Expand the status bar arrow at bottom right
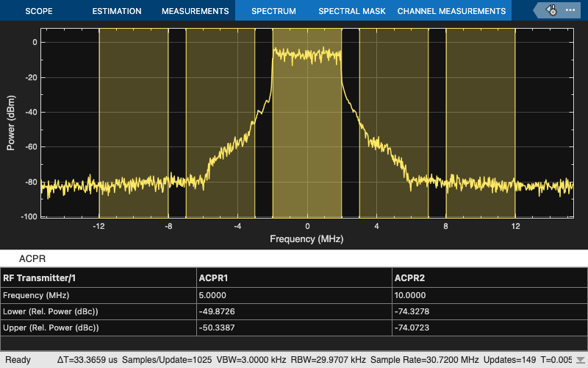588x368 pixels. (580, 360)
